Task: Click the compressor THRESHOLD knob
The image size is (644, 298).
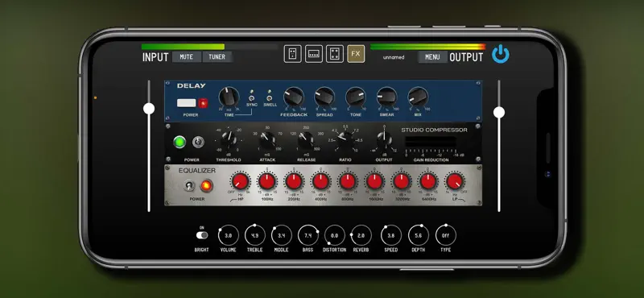Action: tap(229, 141)
